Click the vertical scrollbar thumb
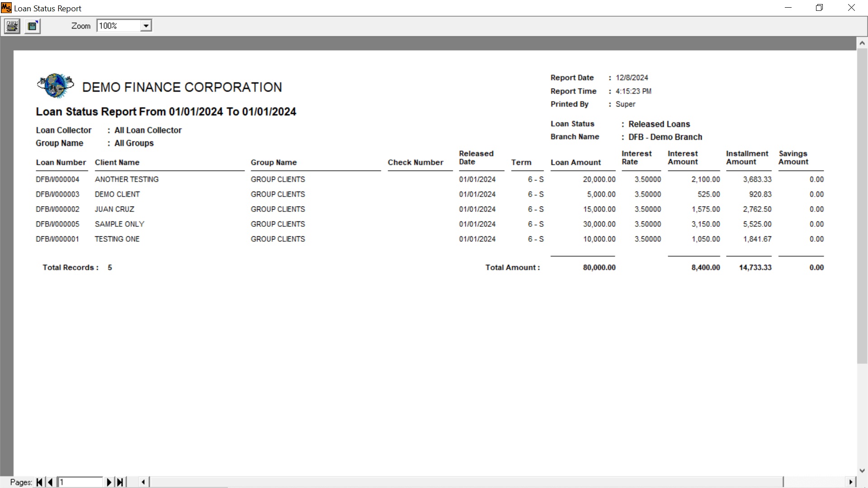This screenshot has width=868, height=488. coord(862,203)
